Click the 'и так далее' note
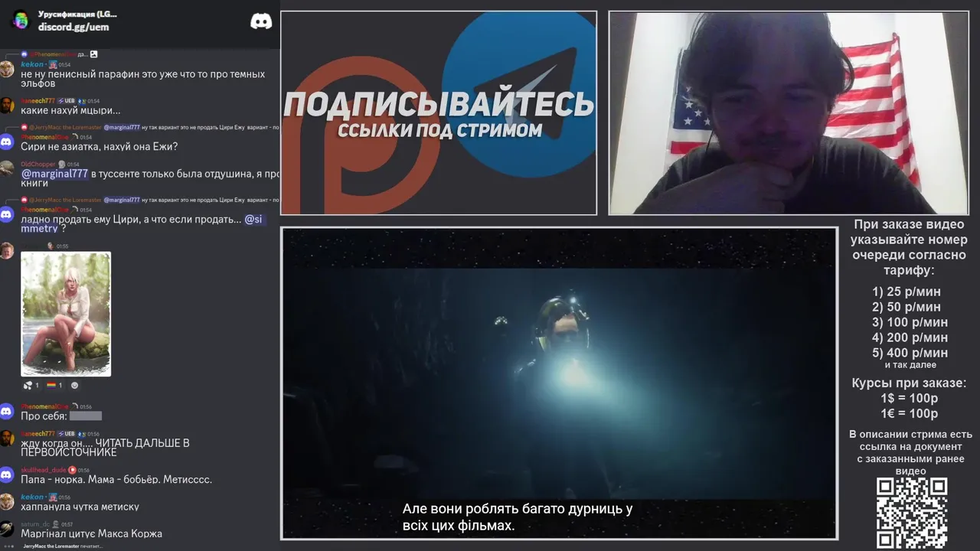The width and height of the screenshot is (980, 551). point(910,365)
